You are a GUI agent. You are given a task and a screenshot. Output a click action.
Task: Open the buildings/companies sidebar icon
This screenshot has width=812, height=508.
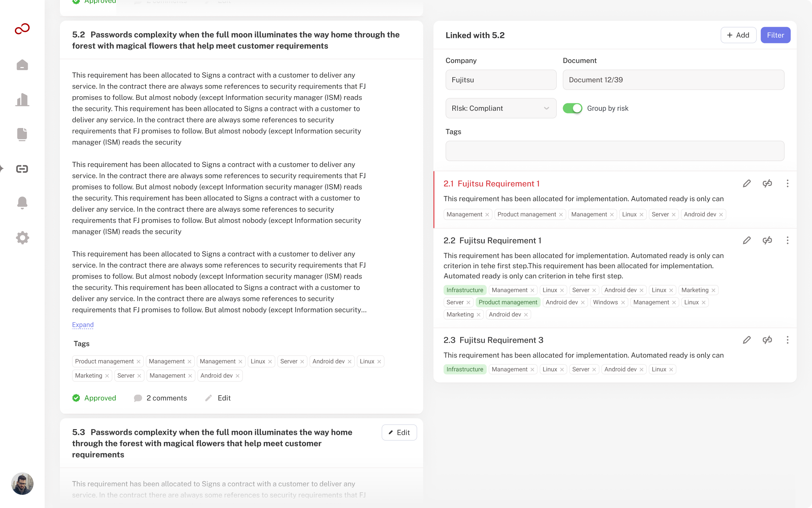[x=22, y=100]
